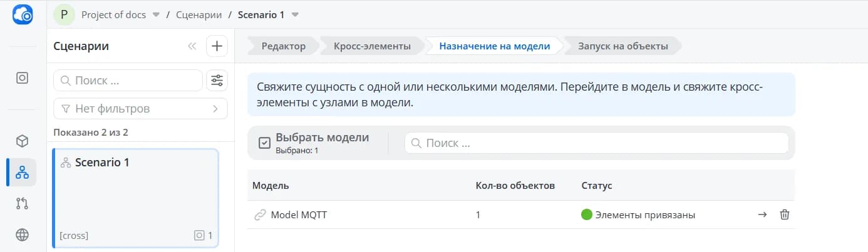Image resolution: width=868 pixels, height=252 pixels.
Task: Click the Элементы привязаны status text
Action: point(645,215)
